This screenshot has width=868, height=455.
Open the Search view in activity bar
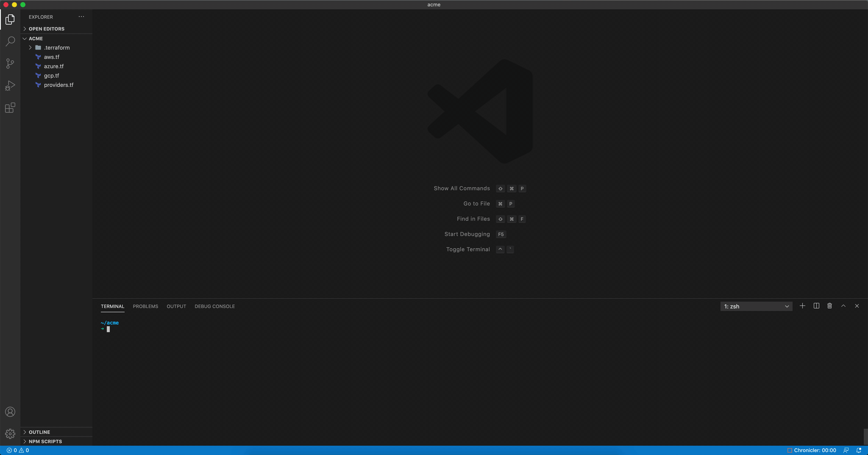10,42
